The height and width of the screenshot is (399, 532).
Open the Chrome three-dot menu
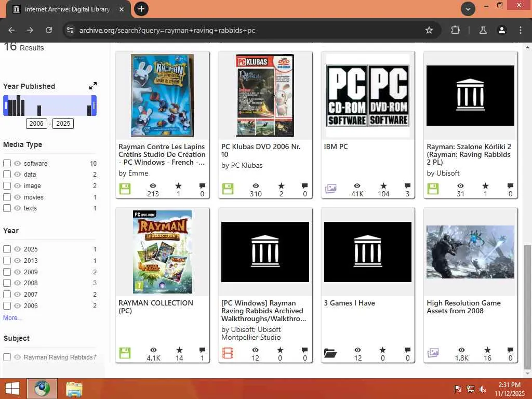click(x=520, y=30)
